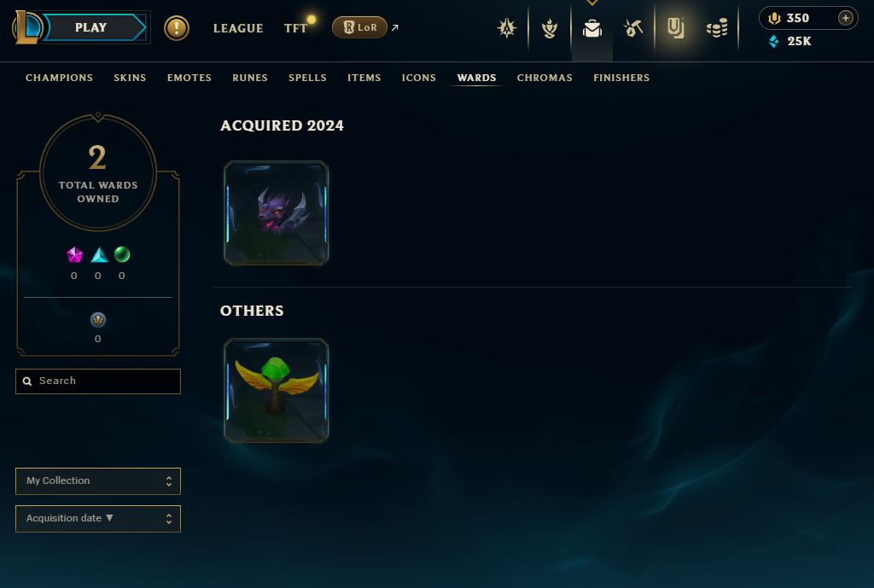Click the plus icon to purchase RP
Viewport: 874px width, 588px height.
point(846,18)
